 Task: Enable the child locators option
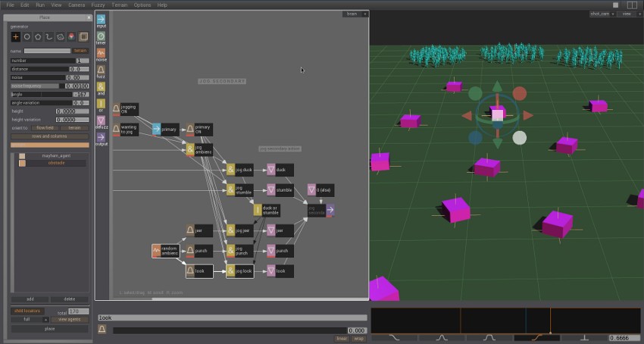(27, 311)
